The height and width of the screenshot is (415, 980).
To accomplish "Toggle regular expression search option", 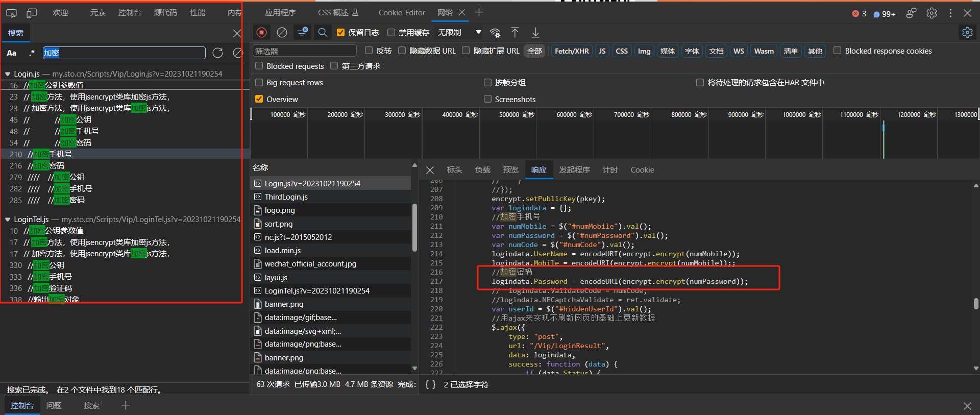I will (32, 53).
